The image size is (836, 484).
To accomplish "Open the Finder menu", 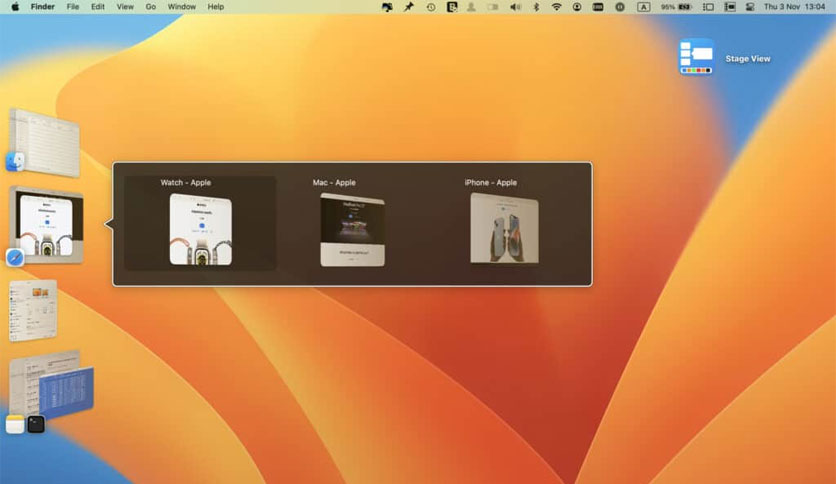I will pyautogui.click(x=43, y=6).
